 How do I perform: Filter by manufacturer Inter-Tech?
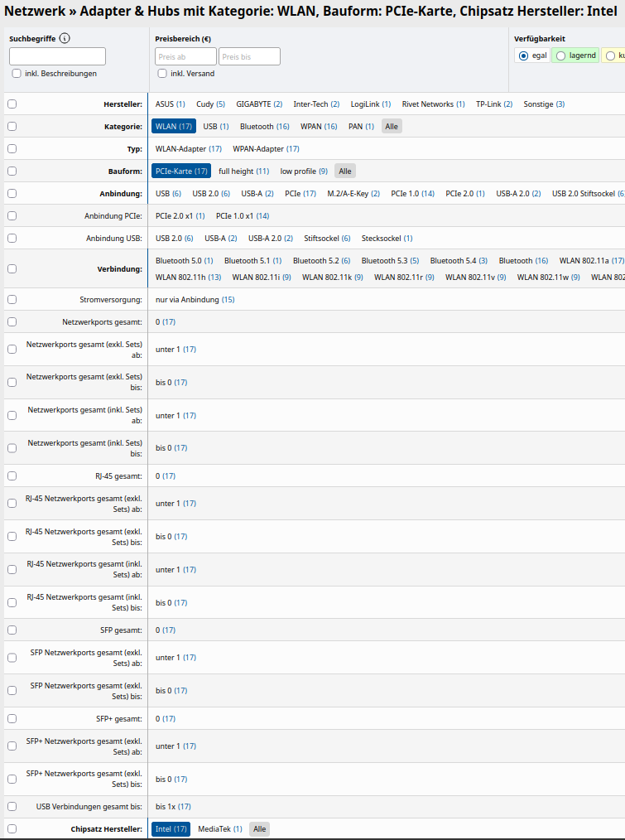[316, 104]
